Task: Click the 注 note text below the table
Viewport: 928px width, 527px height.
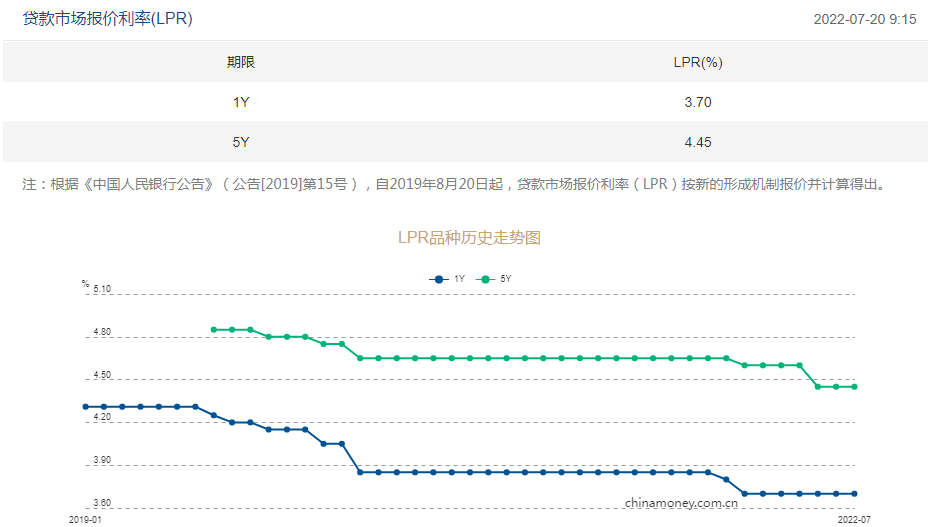Action: click(453, 185)
